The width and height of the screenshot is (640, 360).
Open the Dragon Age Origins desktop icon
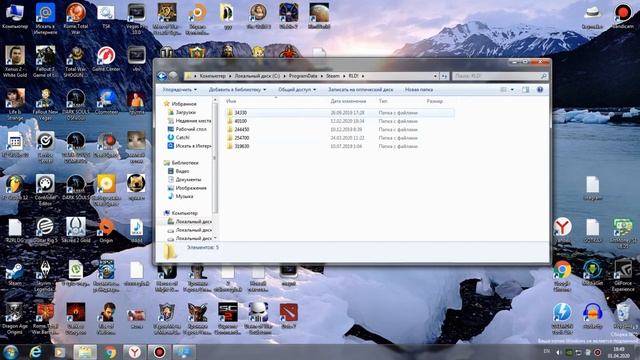tap(15, 318)
